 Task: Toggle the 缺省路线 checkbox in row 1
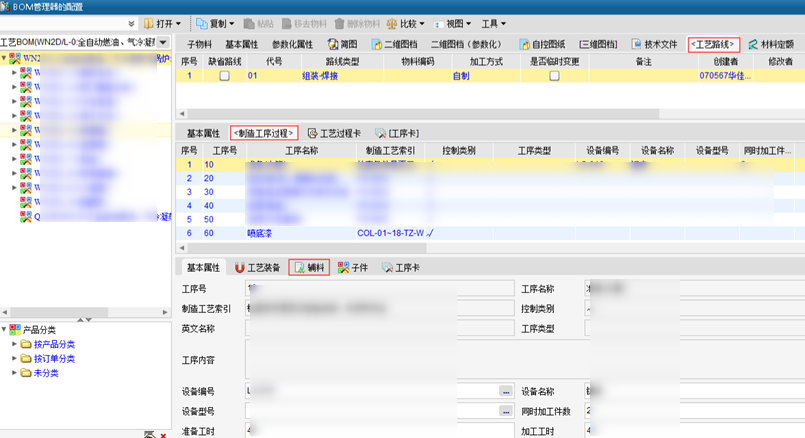[224, 76]
